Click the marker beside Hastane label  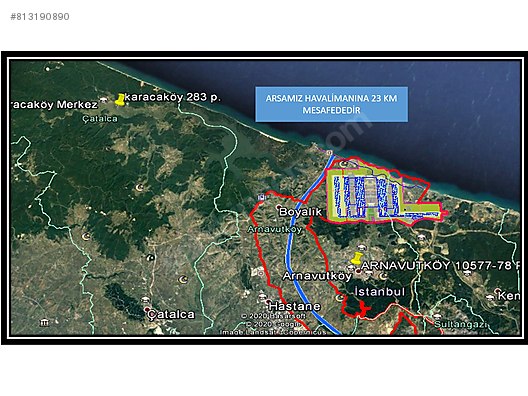tap(268, 301)
